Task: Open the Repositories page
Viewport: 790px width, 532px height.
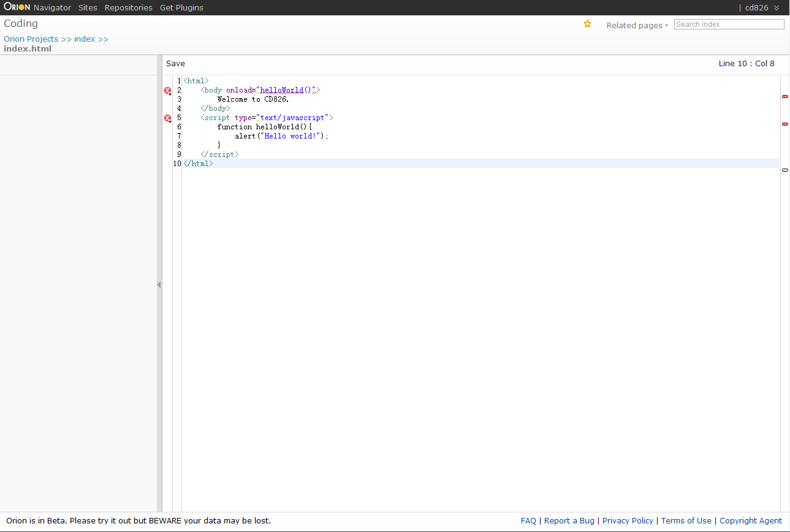Action: [x=128, y=7]
